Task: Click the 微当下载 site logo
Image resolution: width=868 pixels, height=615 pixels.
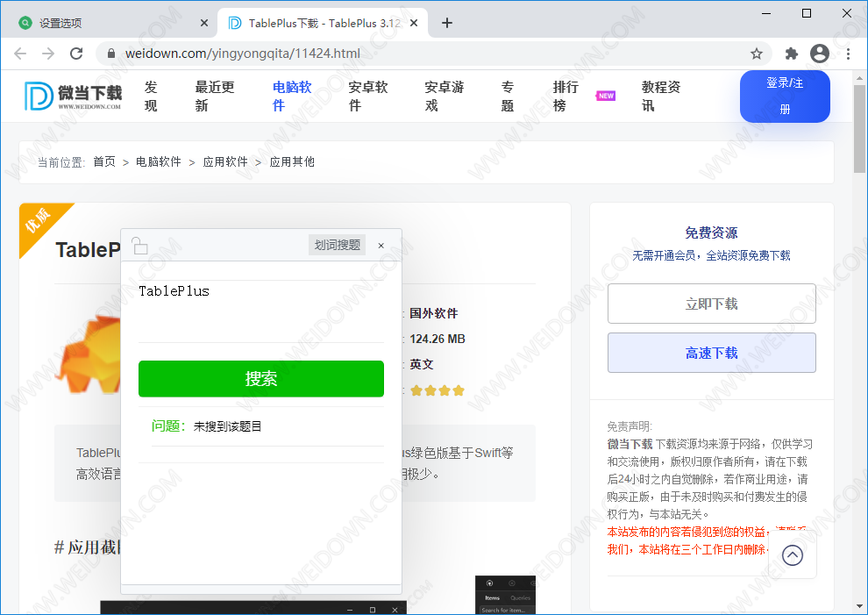Action: point(73,96)
